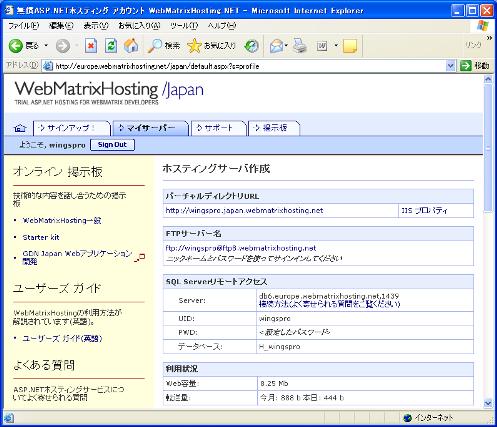Switch to the マイサーバー tab

(151, 128)
